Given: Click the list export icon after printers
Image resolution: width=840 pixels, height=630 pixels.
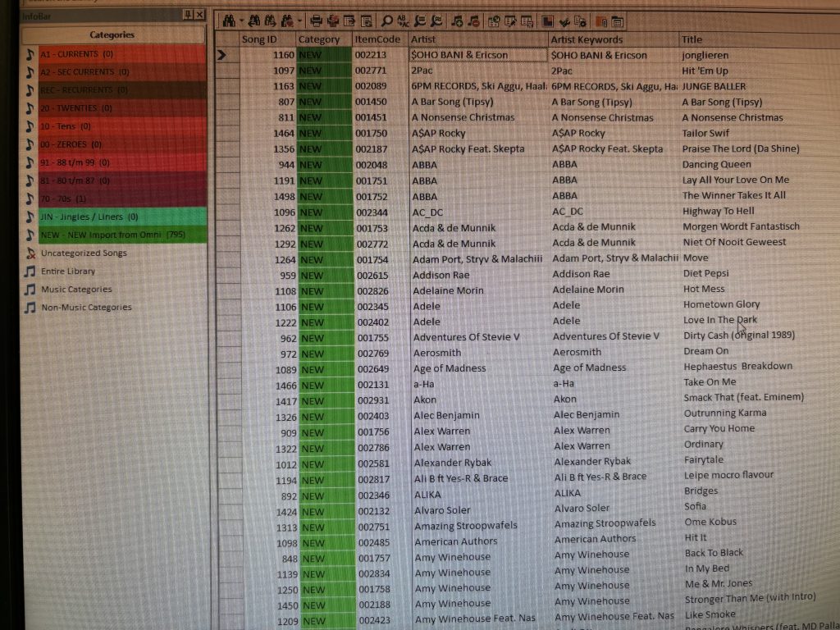Looking at the screenshot, I should coord(349,21).
